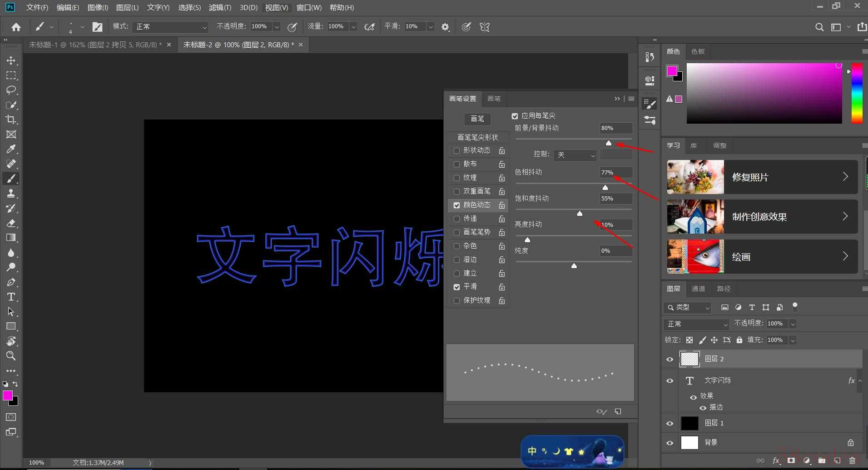Screen dimensions: 868x470
Task: Switch to the 通道 tab
Action: coord(698,289)
